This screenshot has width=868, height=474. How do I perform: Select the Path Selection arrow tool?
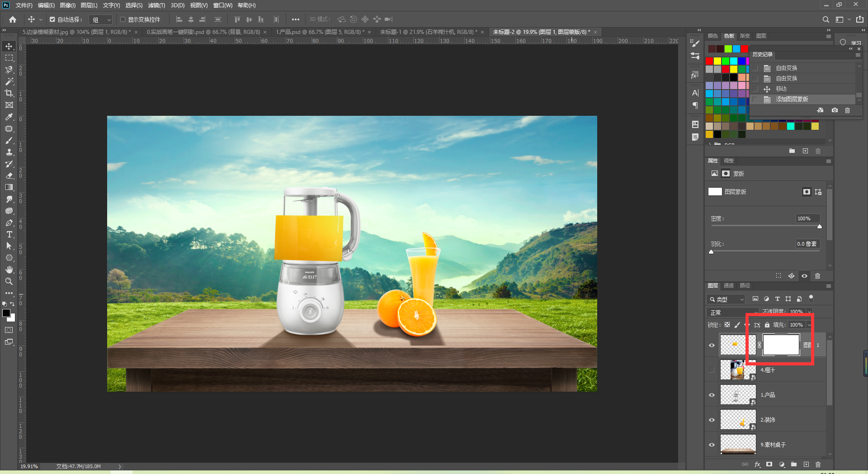coord(9,246)
